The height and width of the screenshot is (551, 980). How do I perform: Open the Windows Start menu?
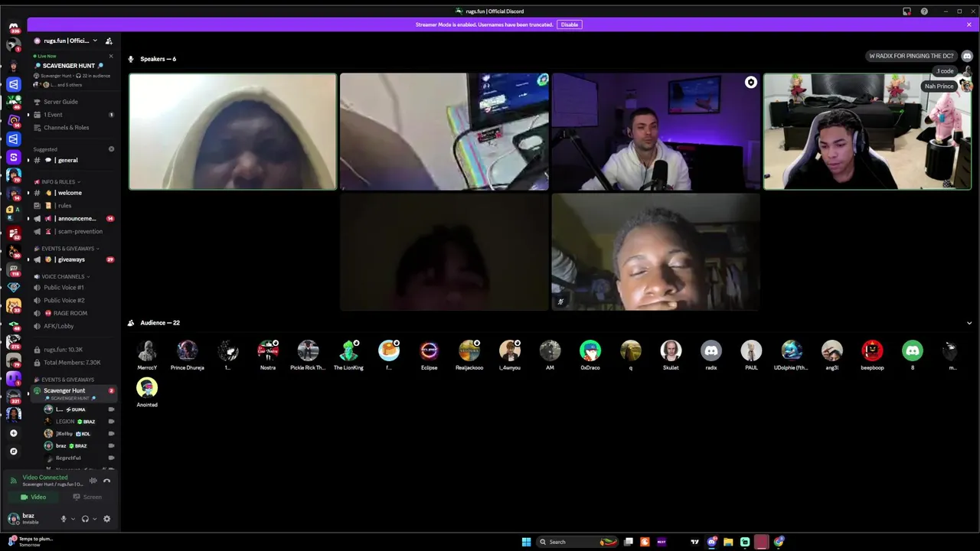point(526,542)
